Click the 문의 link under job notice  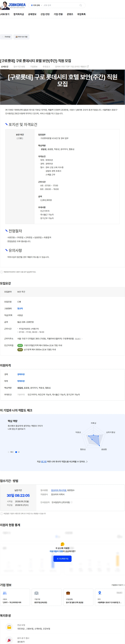[x=29, y=272]
